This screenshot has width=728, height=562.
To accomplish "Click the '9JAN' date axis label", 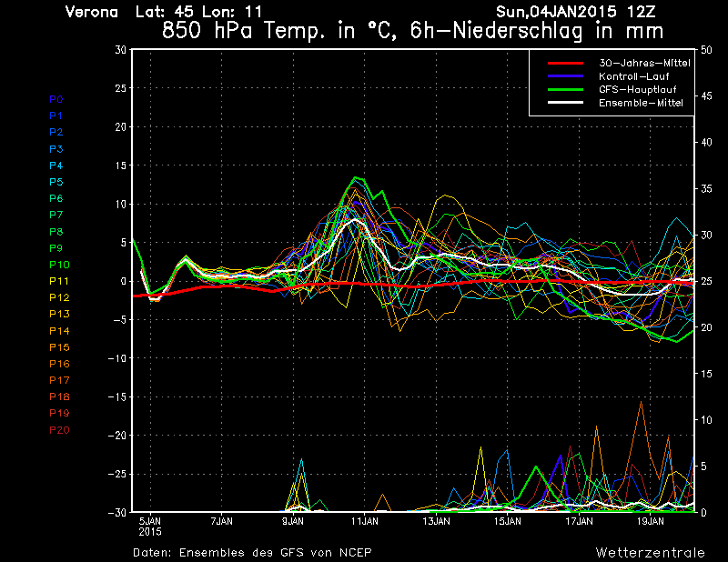I will tap(293, 521).
